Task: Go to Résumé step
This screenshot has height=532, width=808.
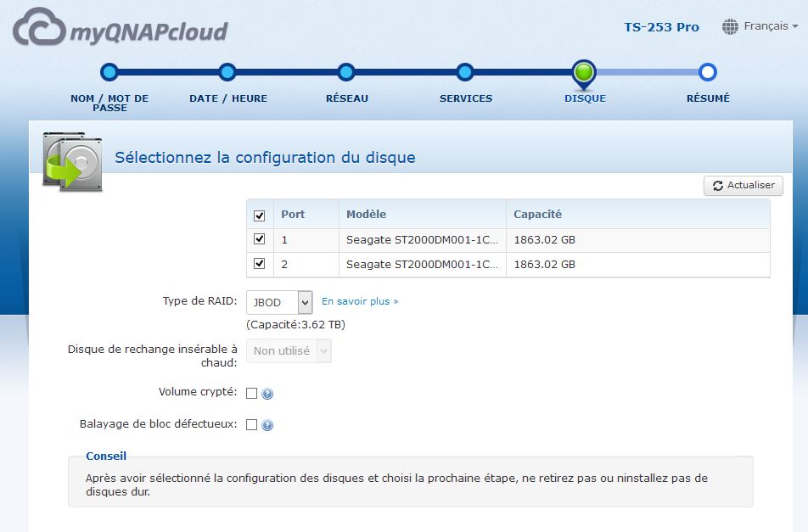Action: 708,72
